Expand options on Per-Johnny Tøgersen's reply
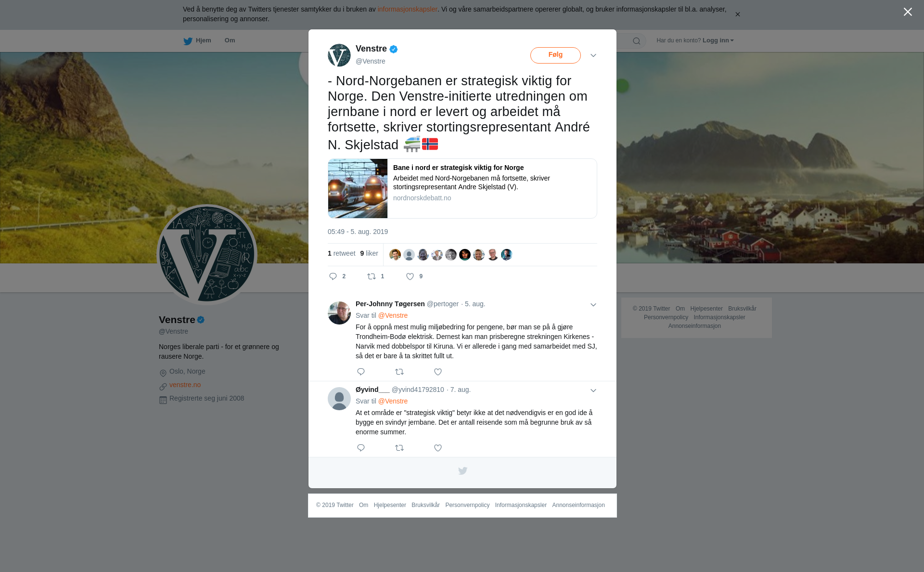924x572 pixels. pos(593,305)
